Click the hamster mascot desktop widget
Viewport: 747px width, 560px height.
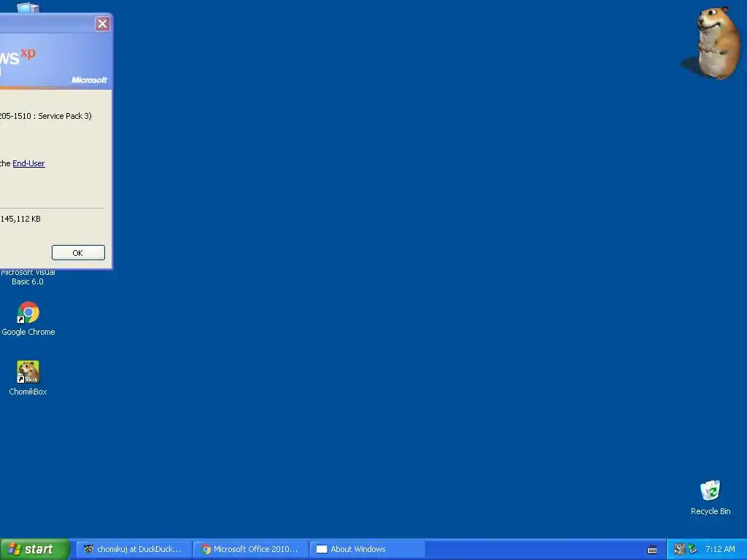coord(713,42)
